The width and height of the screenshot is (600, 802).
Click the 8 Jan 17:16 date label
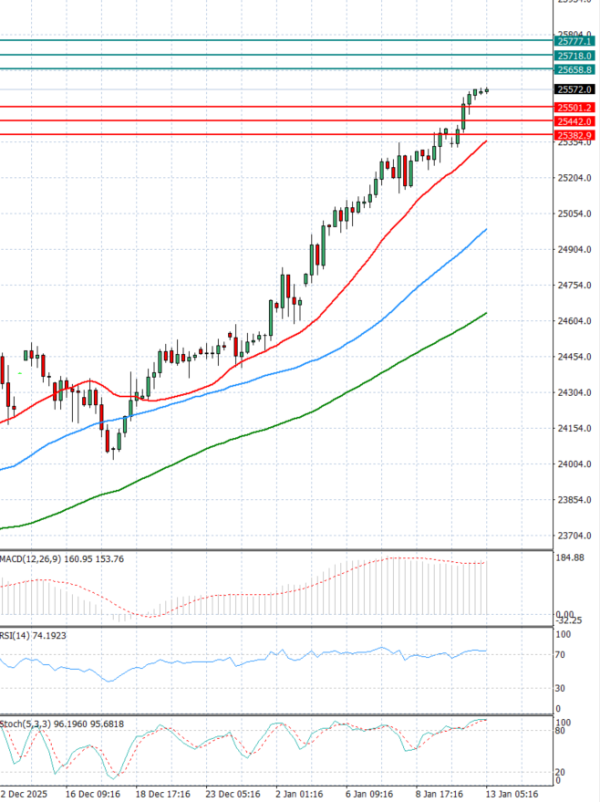pos(439,792)
